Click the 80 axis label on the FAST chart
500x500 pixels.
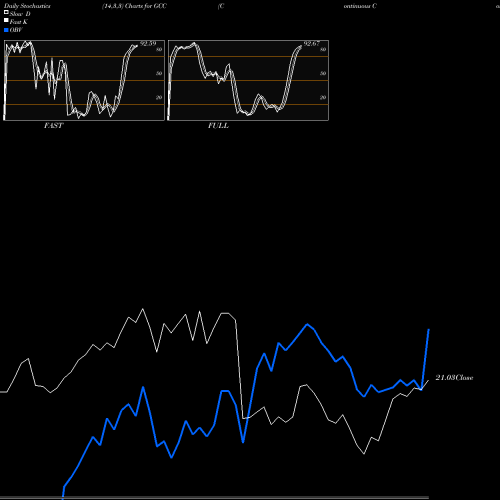point(159,50)
